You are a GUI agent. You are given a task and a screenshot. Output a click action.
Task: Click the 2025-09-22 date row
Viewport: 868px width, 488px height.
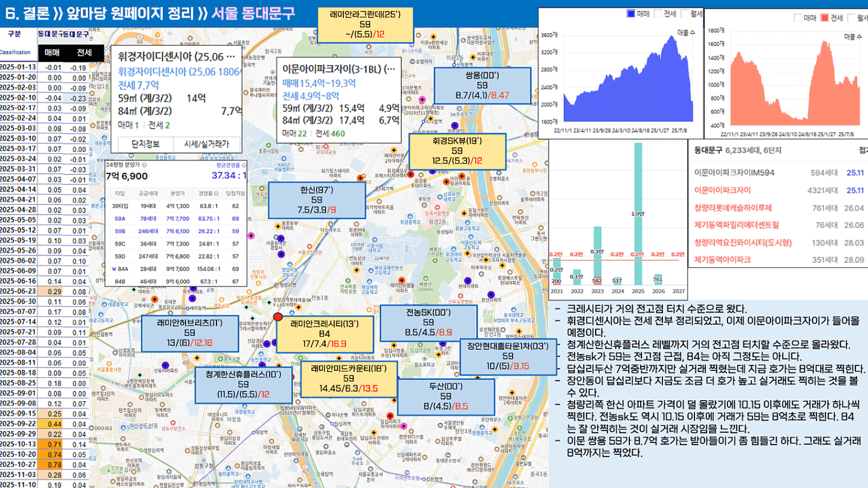click(45, 424)
